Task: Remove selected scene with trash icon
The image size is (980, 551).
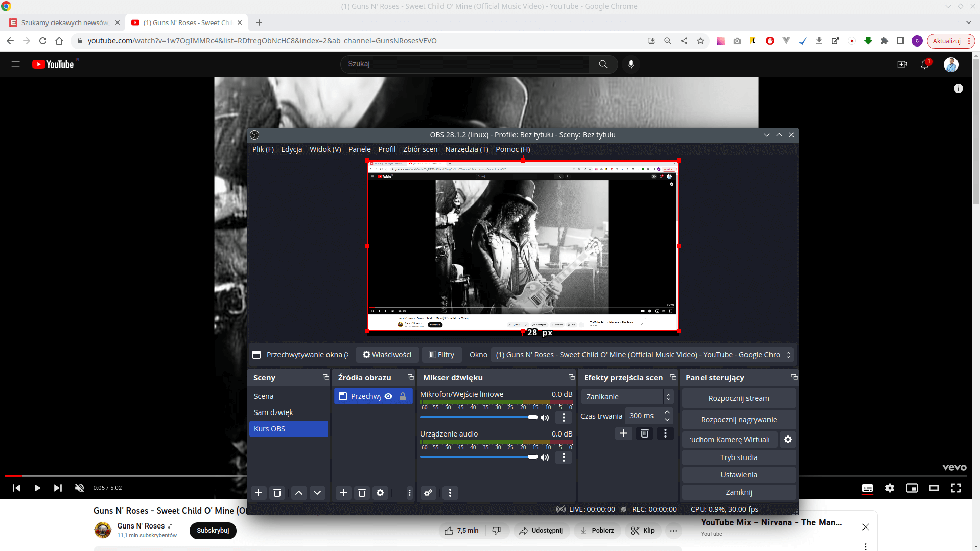Action: point(277,493)
